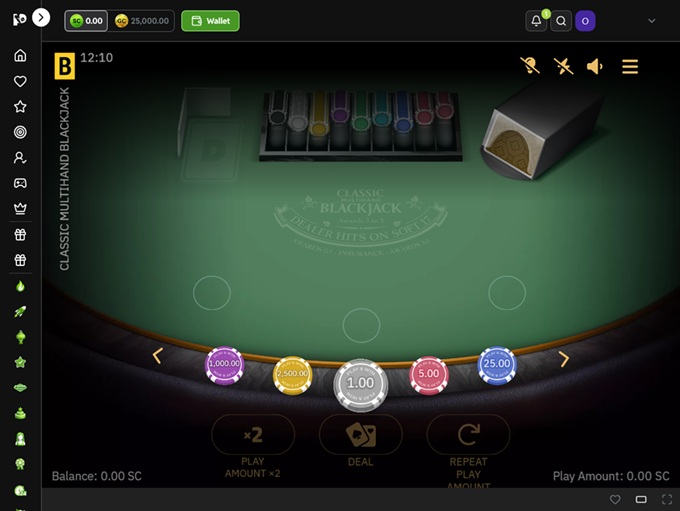
Task: Expand the top-right account chevron
Action: 651,21
